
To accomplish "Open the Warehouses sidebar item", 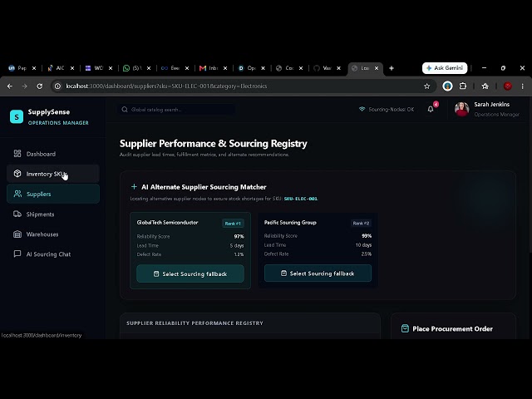I will (53, 234).
